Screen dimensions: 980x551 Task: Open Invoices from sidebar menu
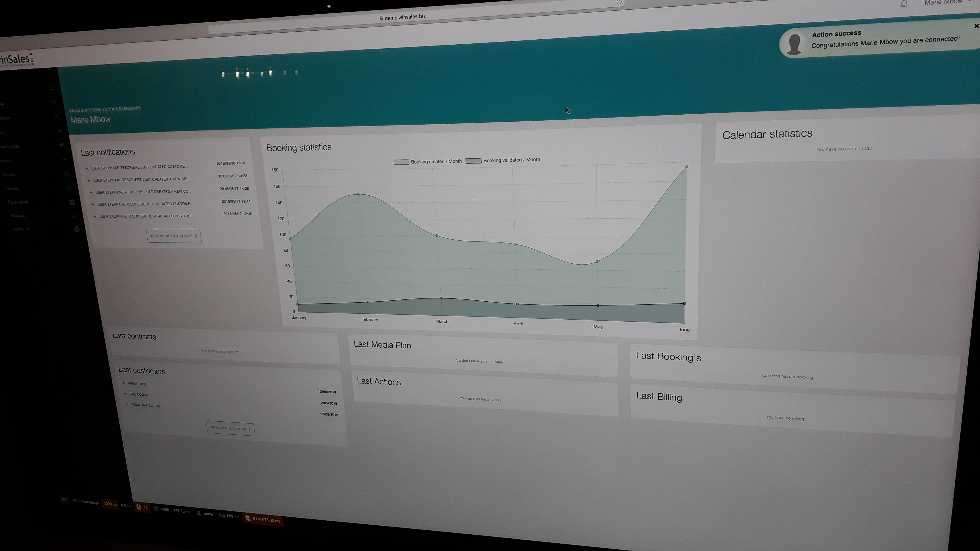click(x=12, y=188)
